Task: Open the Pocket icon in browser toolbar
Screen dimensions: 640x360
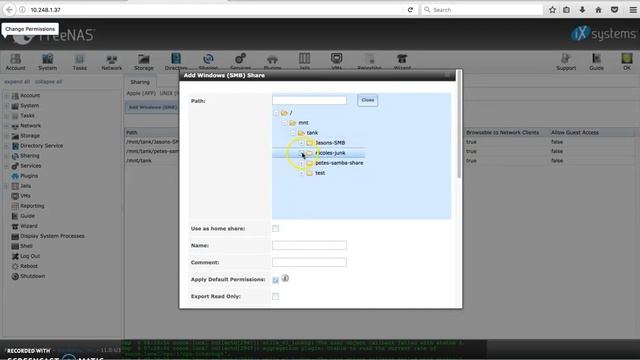Action: tap(614, 9)
